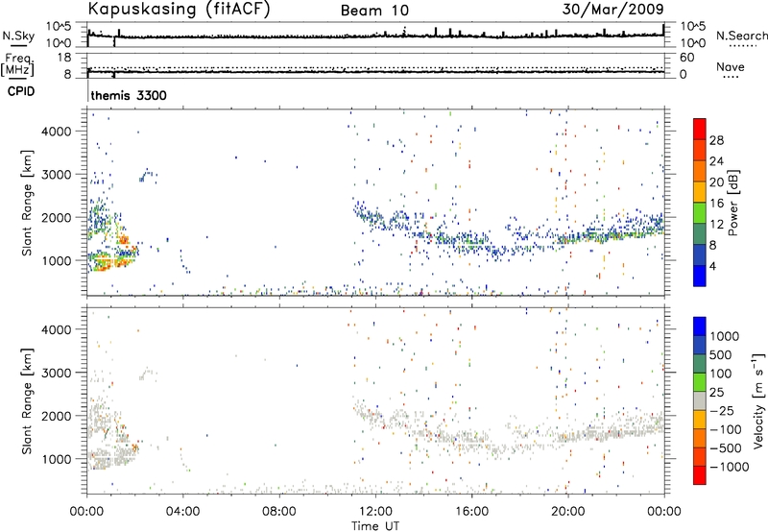
Task: Click the 16 tick on power scale
Action: (716, 204)
